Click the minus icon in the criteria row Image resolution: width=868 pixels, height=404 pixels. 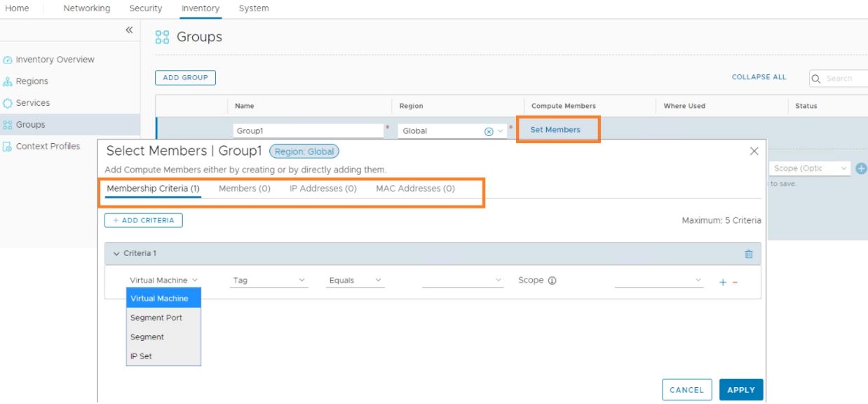tap(735, 282)
